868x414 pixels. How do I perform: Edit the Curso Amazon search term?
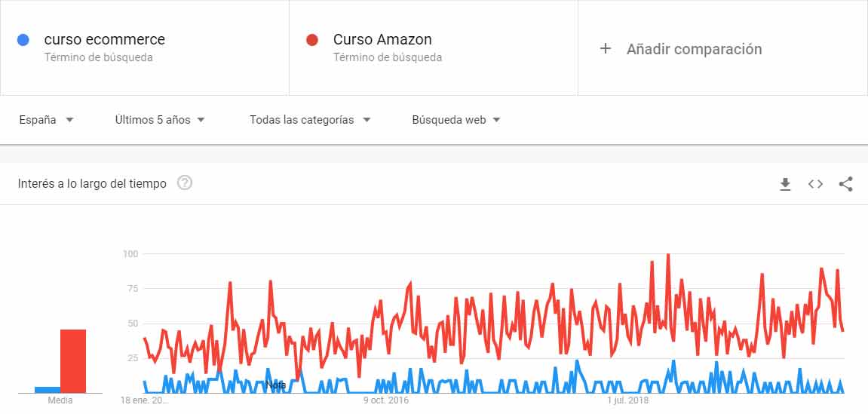click(x=382, y=40)
